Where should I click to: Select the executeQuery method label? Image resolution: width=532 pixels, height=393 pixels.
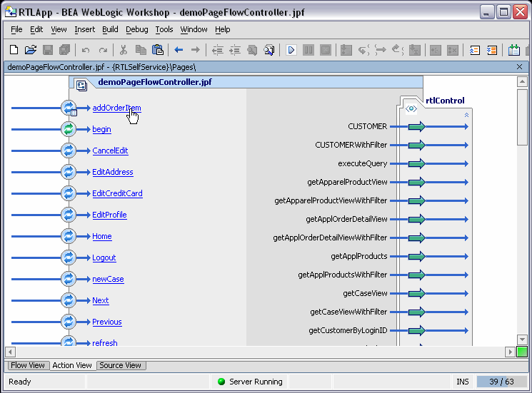[x=362, y=163]
